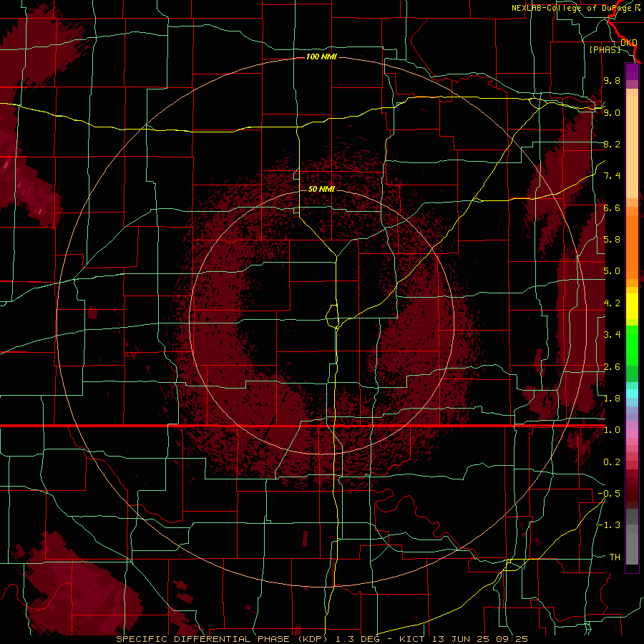644x644 pixels.
Task: Click the TH threshold label on the scale
Action: coord(615,557)
